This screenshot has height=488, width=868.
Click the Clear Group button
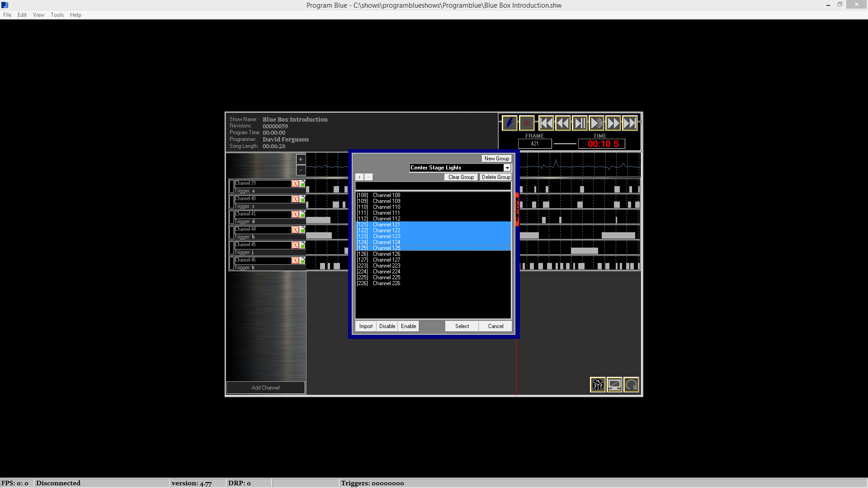[x=461, y=177]
